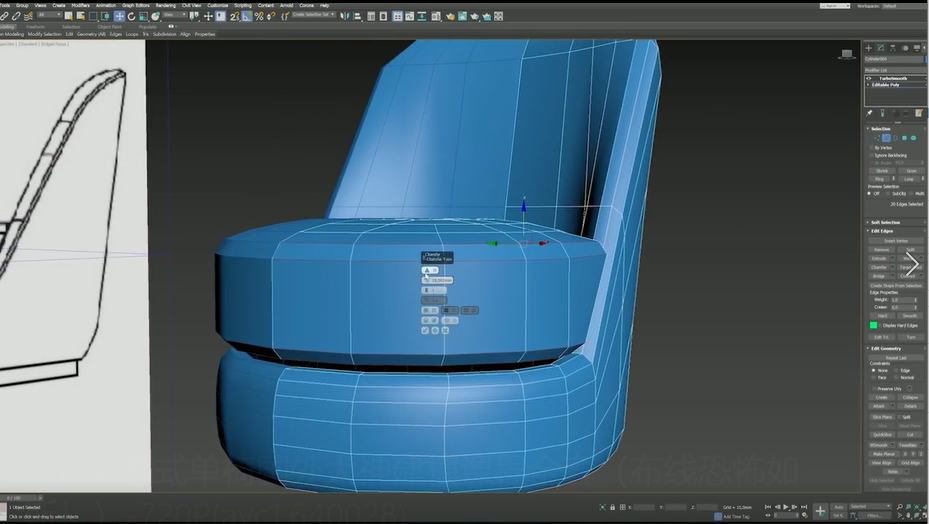
Task: Toggle the Angle Snap tool
Action: (x=247, y=16)
